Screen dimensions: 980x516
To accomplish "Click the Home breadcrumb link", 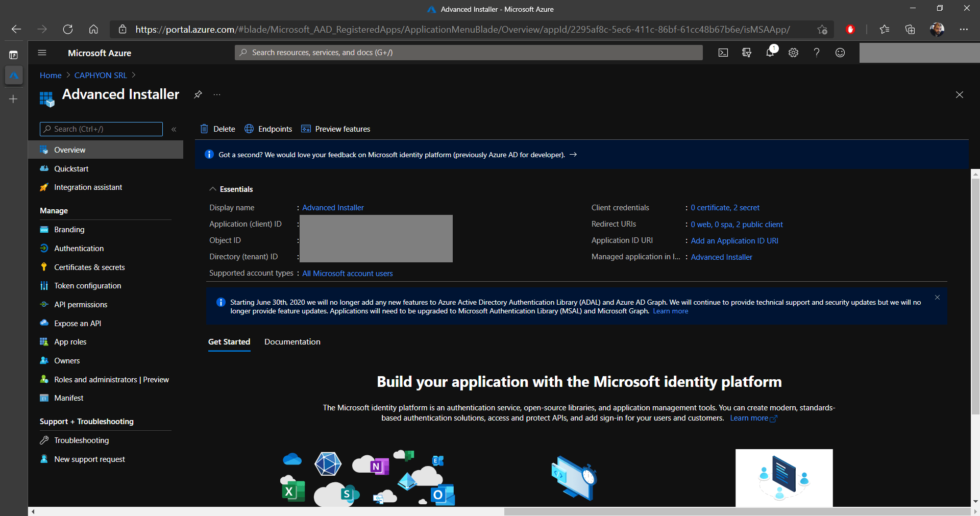I will 51,75.
